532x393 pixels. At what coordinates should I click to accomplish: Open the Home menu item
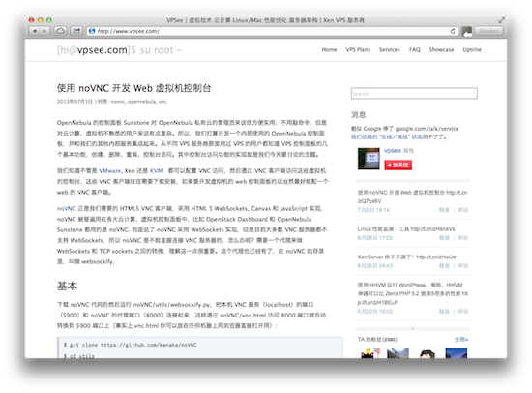[x=329, y=50]
